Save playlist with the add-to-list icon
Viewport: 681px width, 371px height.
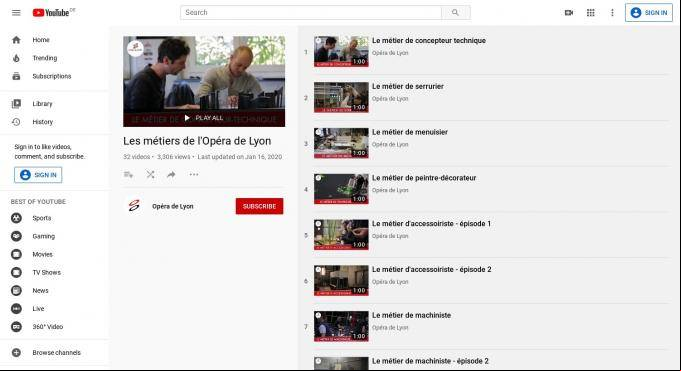coord(129,175)
